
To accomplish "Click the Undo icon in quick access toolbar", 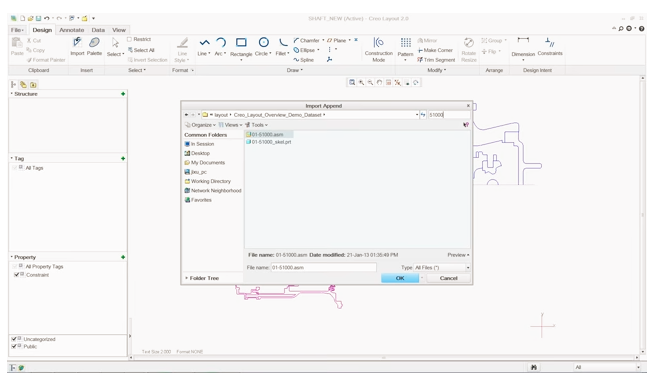I will click(x=46, y=18).
